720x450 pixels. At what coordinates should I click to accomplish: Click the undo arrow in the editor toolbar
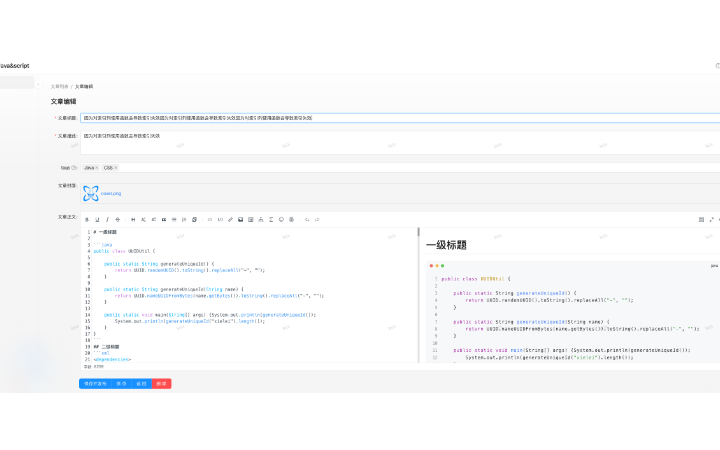pyautogui.click(x=306, y=219)
